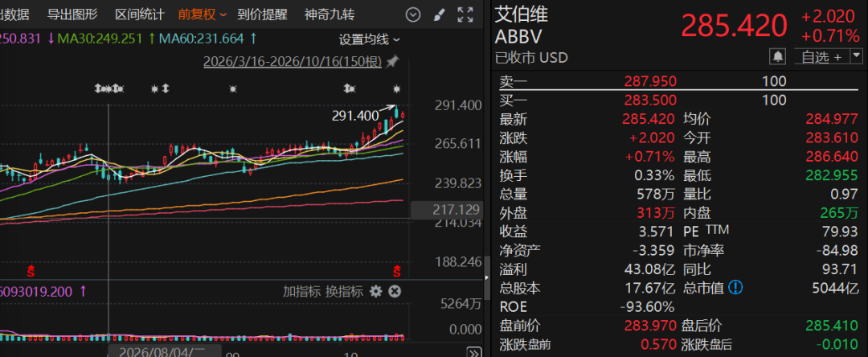Click the 均价 value 284.977
Image resolution: width=868 pixels, height=357 pixels.
833,119
